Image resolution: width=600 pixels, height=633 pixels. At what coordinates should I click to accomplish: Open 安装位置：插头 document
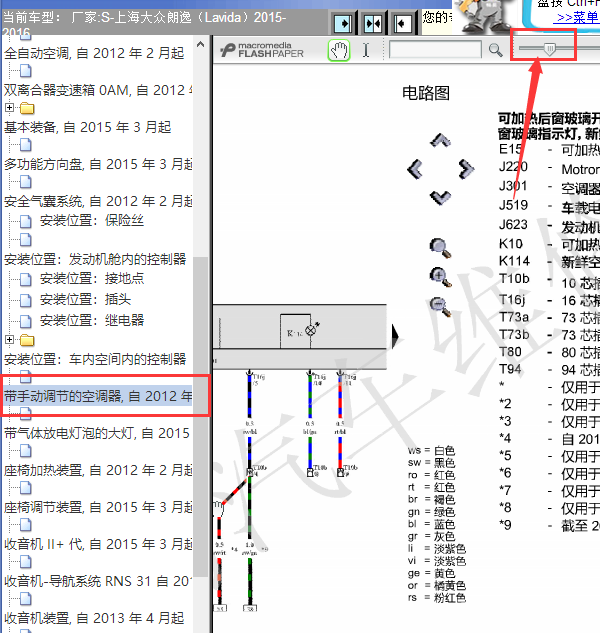(x=85, y=300)
